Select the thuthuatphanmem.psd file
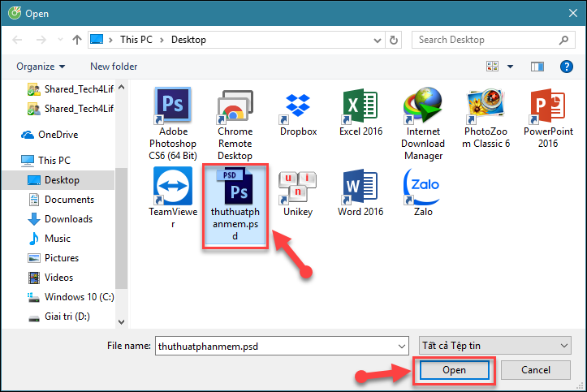The height and width of the screenshot is (392, 587). point(235,205)
